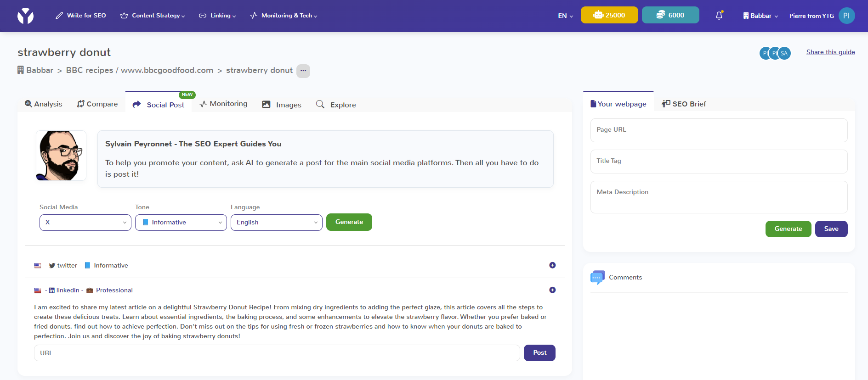This screenshot has height=380, width=868.
Task: Click the Post button
Action: pyautogui.click(x=539, y=353)
